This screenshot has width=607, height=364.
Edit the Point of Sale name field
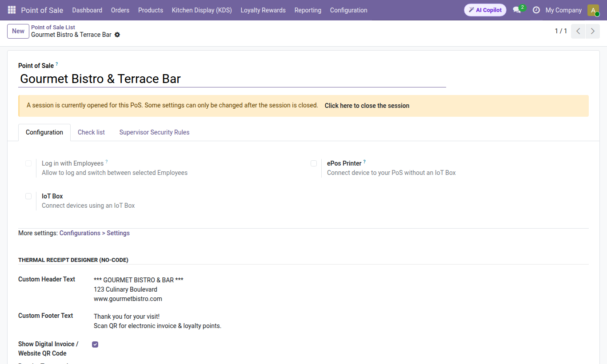(232, 79)
